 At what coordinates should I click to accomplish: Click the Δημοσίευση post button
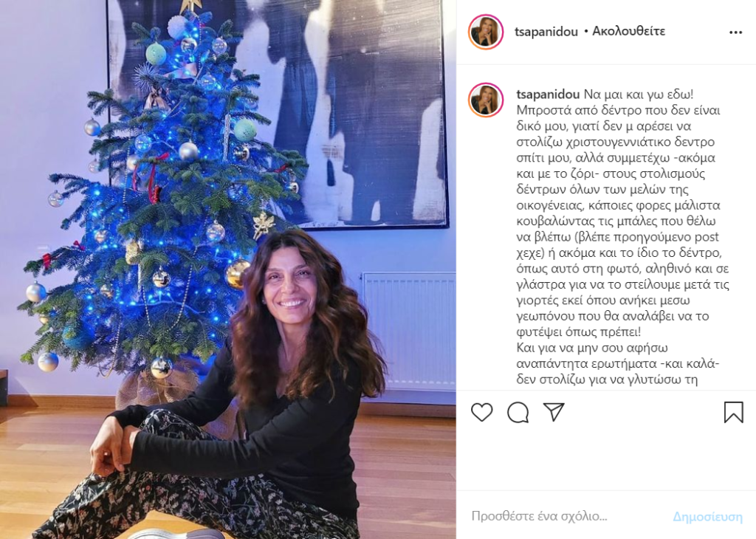click(x=707, y=517)
